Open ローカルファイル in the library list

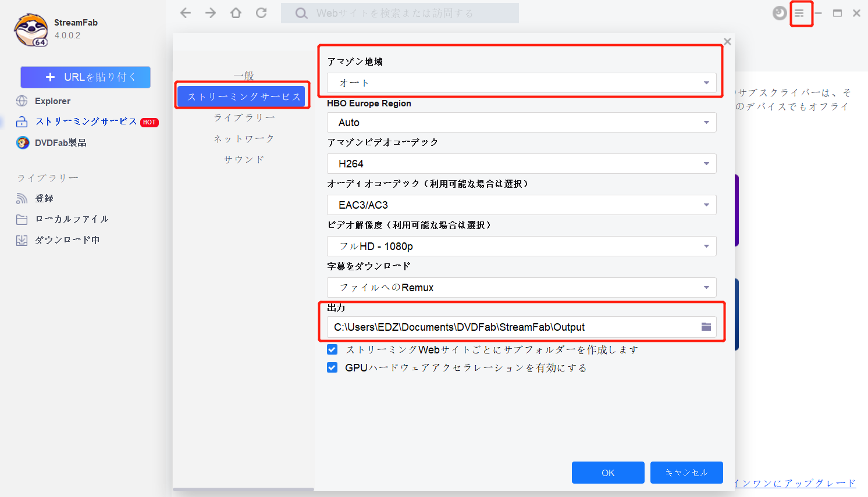pos(72,219)
